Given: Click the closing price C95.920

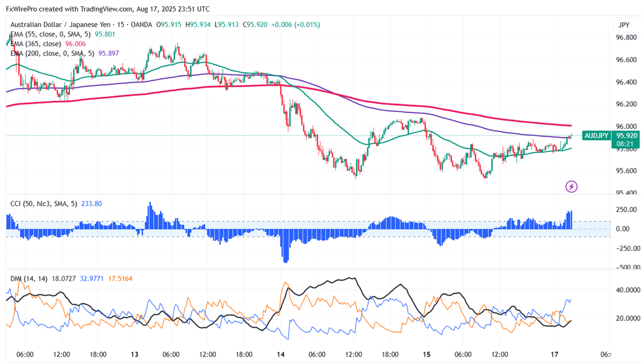Looking at the screenshot, I should tap(255, 25).
